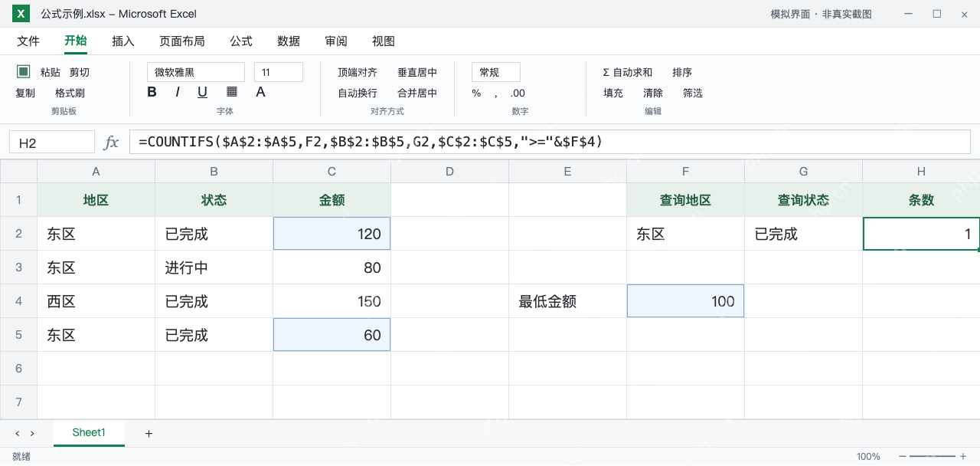Image resolution: width=980 pixels, height=466 pixels.
Task: Select cell E4 labeled 最低金额
Action: [x=568, y=301]
